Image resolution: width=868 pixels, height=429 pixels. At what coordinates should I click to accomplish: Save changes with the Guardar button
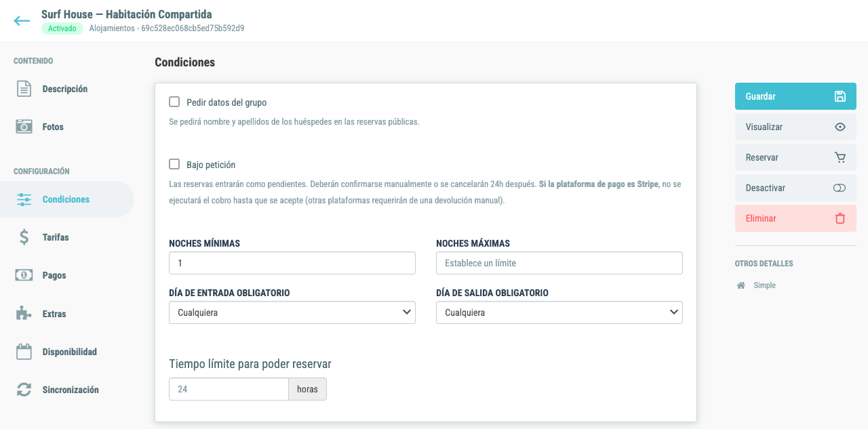[795, 96]
